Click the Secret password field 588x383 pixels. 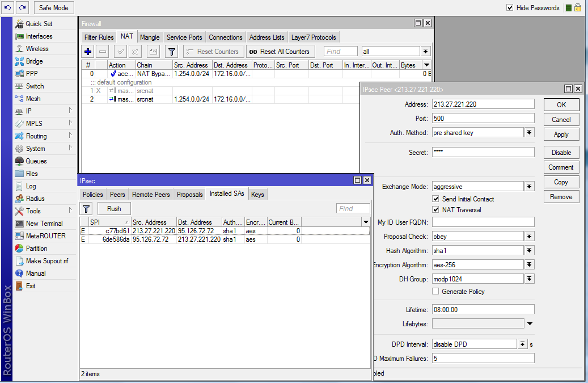pos(483,152)
